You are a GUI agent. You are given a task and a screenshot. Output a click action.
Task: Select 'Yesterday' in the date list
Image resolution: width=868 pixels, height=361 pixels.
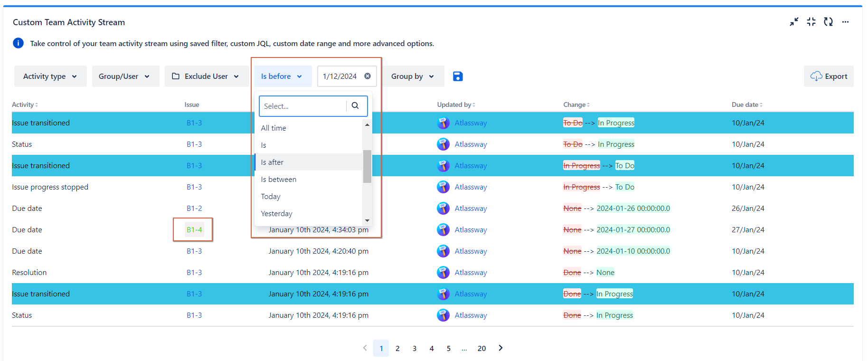[277, 214]
